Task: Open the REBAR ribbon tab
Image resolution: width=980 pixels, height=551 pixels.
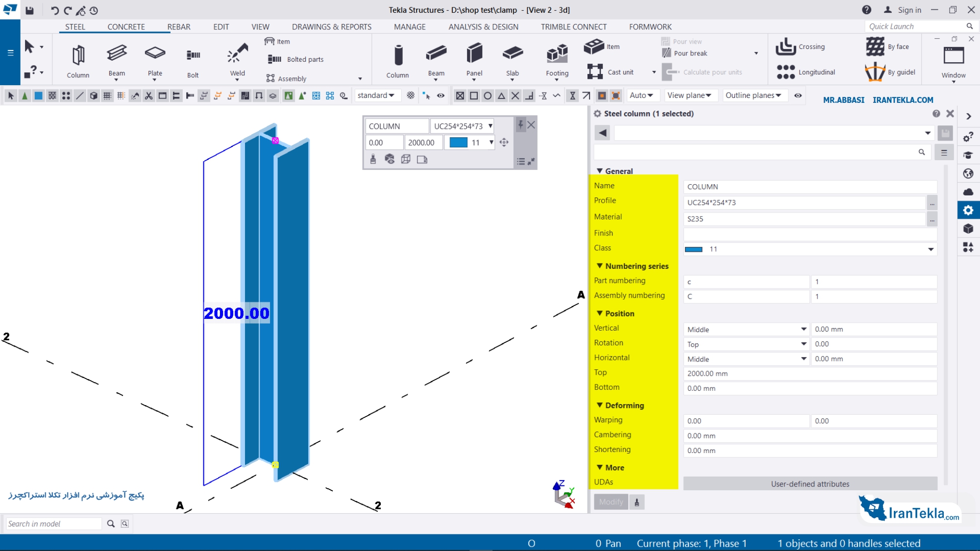Action: coord(179,27)
